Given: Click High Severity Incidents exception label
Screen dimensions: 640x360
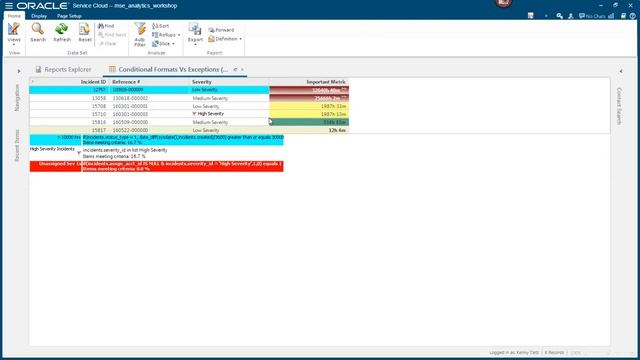Looking at the screenshot, I should click(52, 149).
